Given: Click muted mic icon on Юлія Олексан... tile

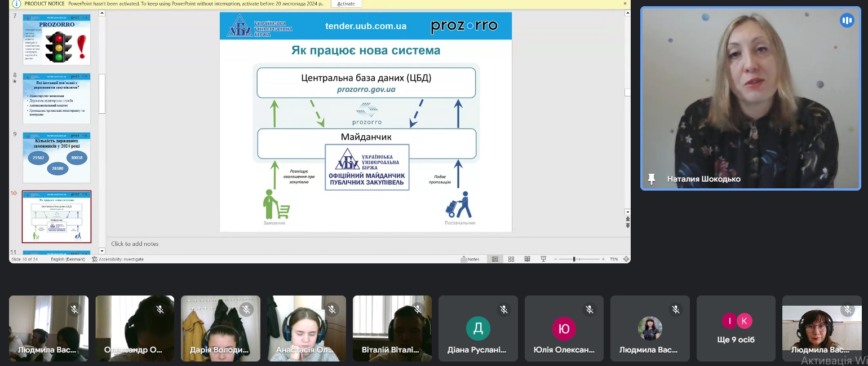Looking at the screenshot, I should pos(590,309).
